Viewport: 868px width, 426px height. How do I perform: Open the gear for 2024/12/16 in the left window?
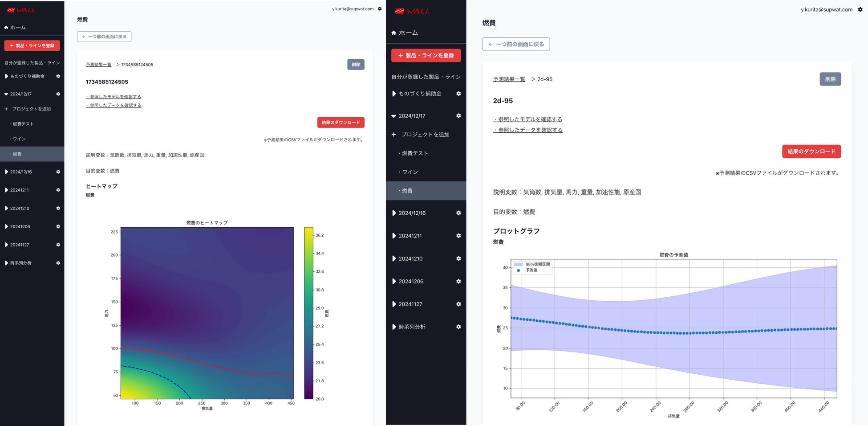click(x=58, y=172)
